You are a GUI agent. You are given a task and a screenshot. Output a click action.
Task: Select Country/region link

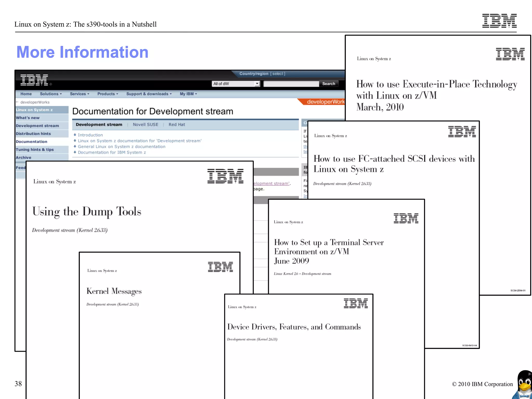tap(262, 74)
